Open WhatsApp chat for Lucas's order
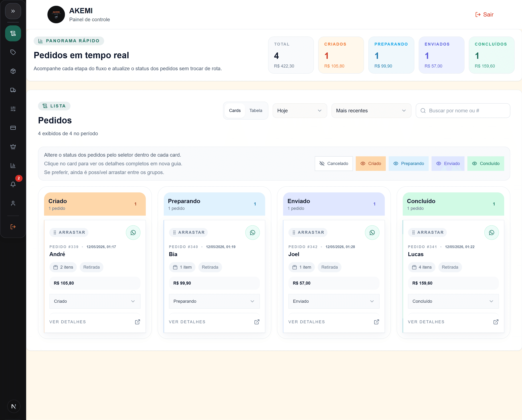The image size is (522, 420). point(491,233)
